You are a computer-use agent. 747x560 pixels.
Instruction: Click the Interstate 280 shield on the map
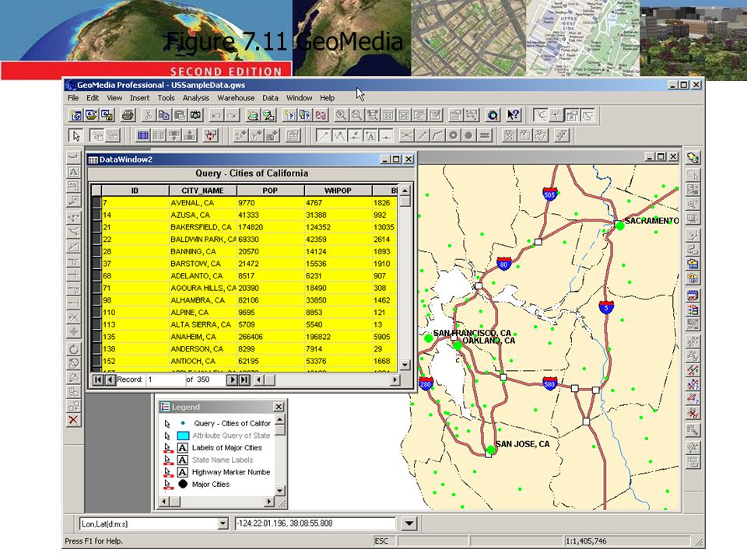coord(426,383)
